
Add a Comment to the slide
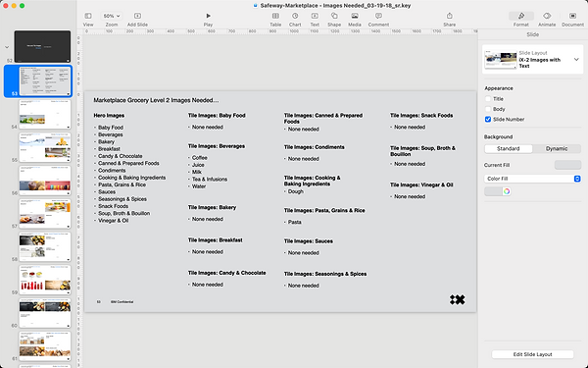[378, 16]
